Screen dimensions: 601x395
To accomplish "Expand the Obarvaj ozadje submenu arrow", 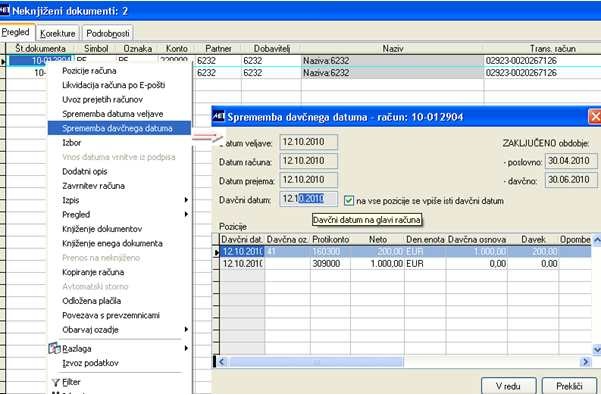I will [186, 329].
